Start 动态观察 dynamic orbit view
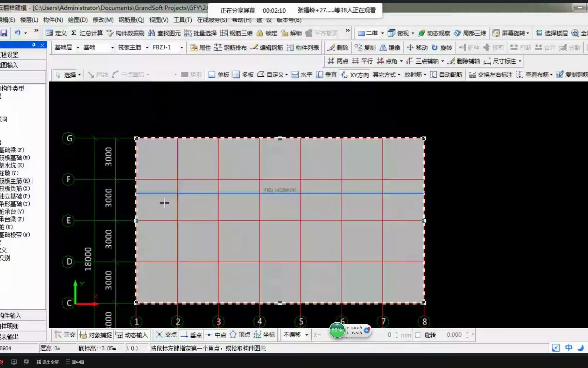The height and width of the screenshot is (368, 588). pyautogui.click(x=434, y=33)
